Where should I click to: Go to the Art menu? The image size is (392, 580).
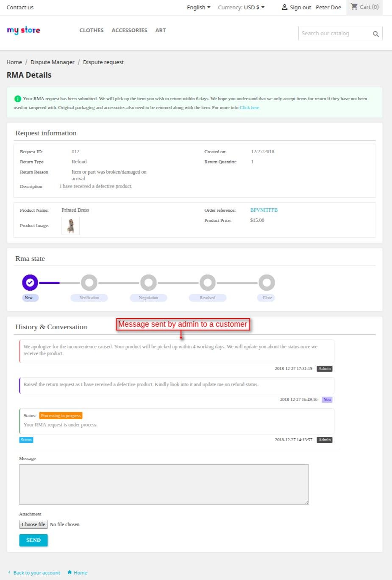(x=161, y=31)
